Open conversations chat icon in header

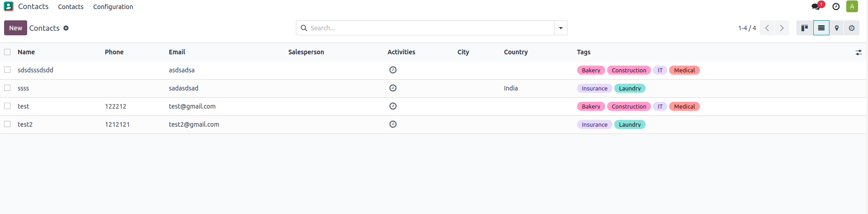click(816, 6)
